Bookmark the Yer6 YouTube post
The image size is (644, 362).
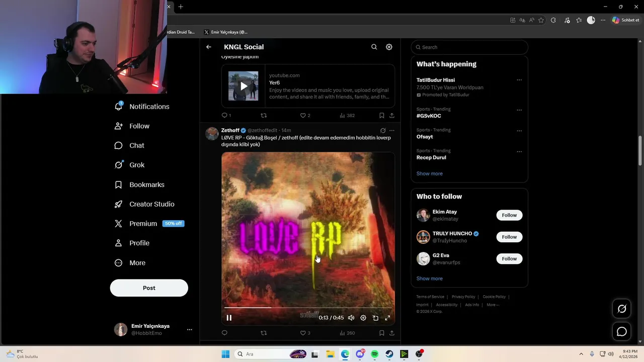(x=382, y=115)
